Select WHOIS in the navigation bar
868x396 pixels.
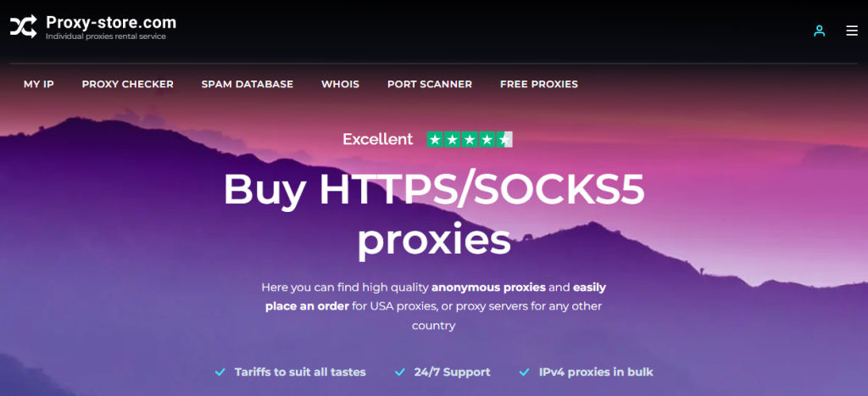click(341, 84)
